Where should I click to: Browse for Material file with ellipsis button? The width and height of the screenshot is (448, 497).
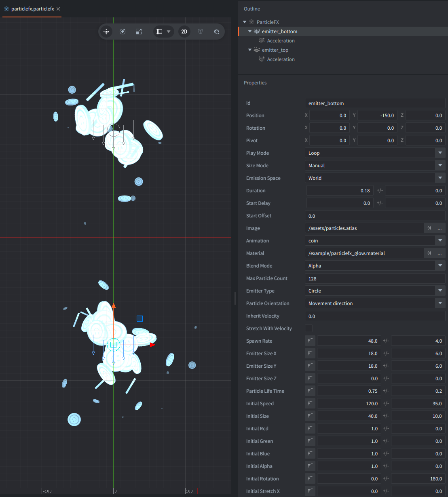coord(440,253)
